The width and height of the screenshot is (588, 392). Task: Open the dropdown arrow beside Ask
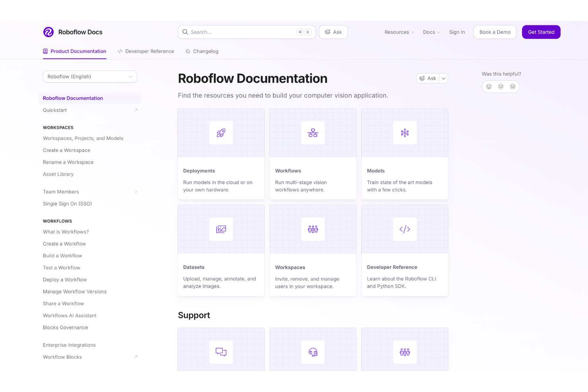[443, 78]
